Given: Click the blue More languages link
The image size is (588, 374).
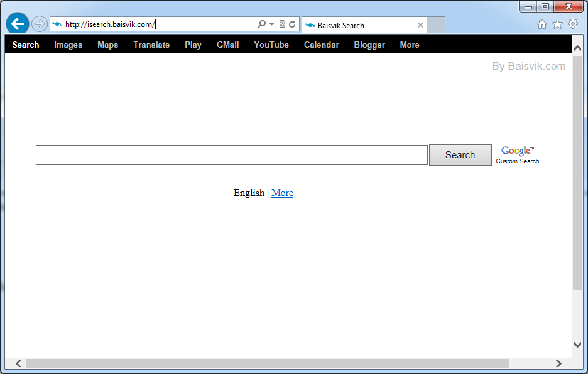Looking at the screenshot, I should pyautogui.click(x=282, y=193).
